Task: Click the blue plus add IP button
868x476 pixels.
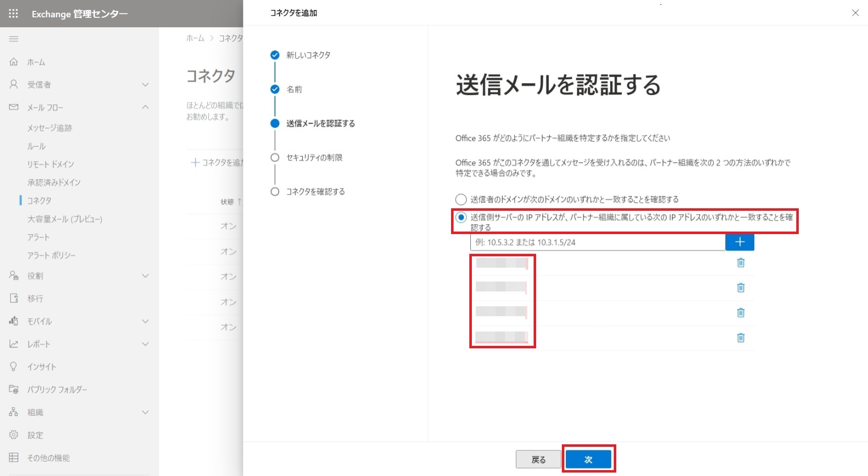Action: [739, 242]
